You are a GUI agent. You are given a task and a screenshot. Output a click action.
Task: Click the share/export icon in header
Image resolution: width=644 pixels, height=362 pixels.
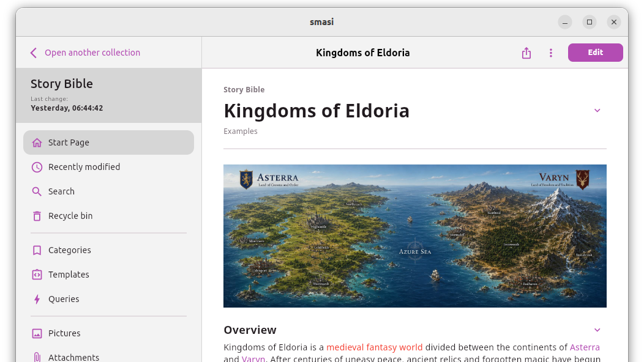pyautogui.click(x=526, y=53)
